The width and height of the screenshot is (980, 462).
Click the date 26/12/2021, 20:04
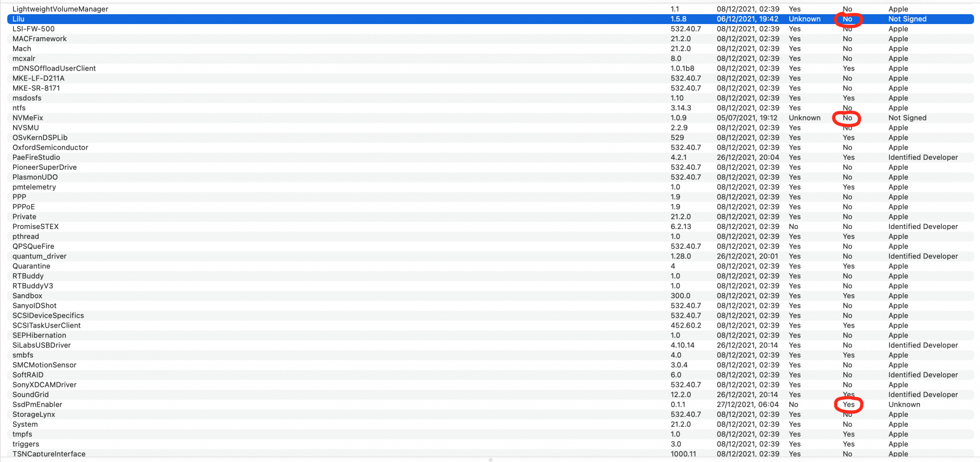coord(748,157)
